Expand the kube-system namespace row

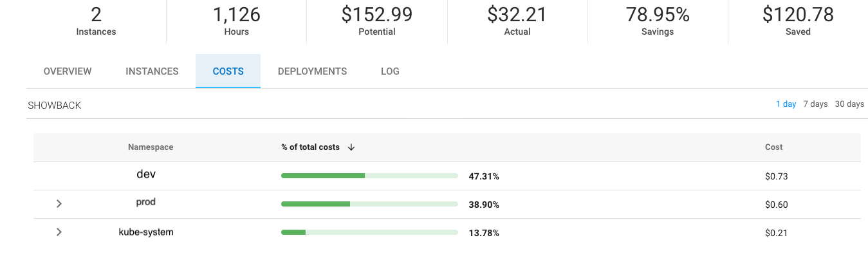(x=59, y=232)
